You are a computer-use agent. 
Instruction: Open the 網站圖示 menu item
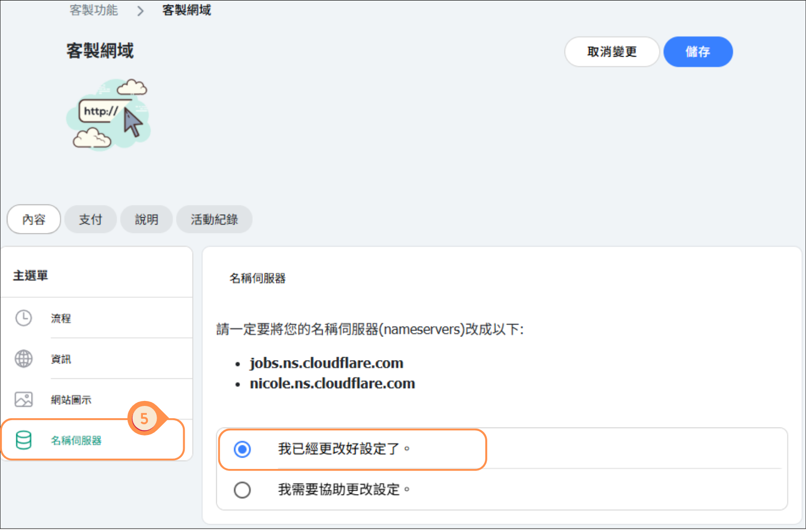coord(71,400)
